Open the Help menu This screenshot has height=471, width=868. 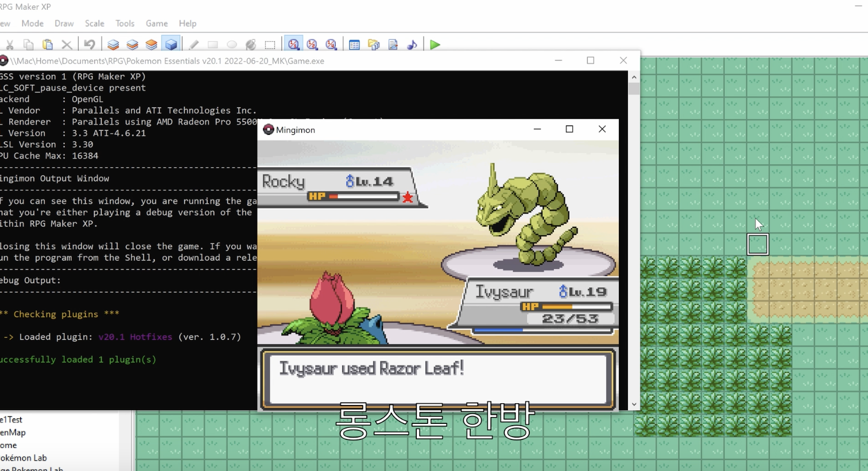[188, 24]
